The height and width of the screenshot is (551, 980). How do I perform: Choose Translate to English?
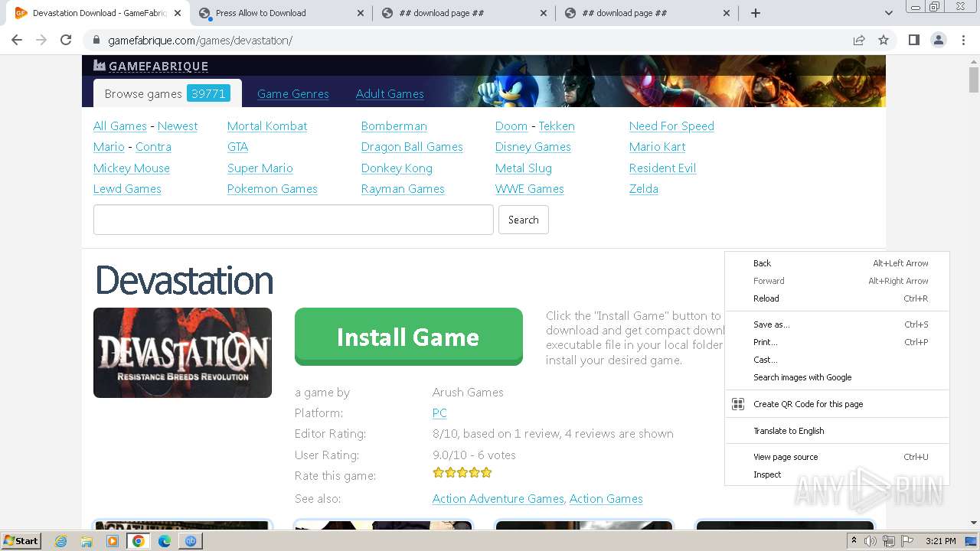[x=837, y=431]
